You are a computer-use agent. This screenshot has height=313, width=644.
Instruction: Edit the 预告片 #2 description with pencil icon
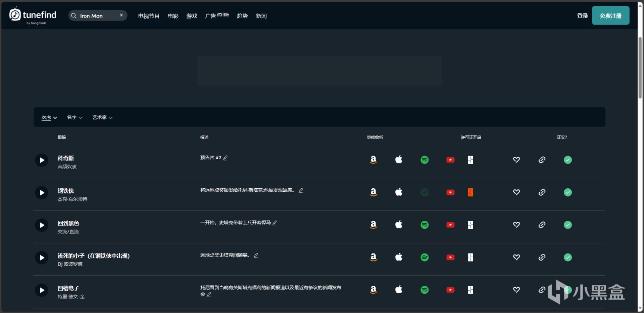[225, 158]
